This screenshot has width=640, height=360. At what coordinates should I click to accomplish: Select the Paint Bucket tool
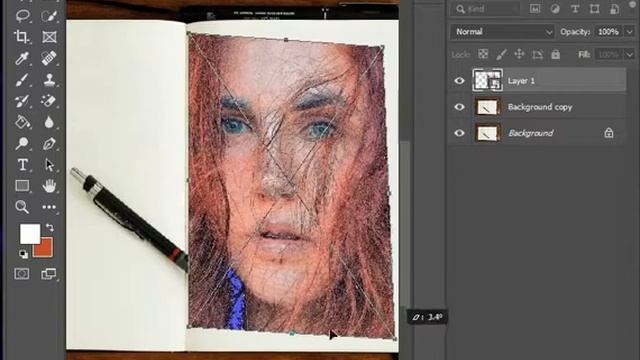[x=22, y=122]
